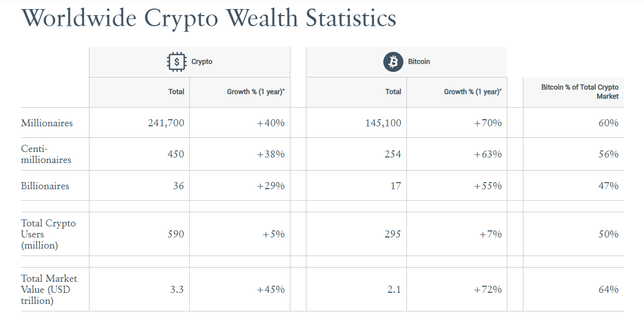Select the Bitcoin header label
Image resolution: width=644 pixels, height=324 pixels.
pyautogui.click(x=419, y=62)
